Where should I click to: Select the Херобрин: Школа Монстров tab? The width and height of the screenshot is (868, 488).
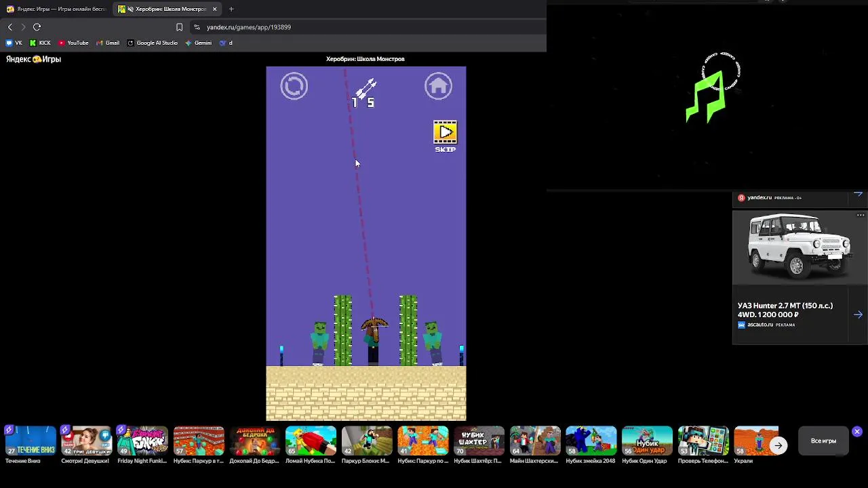tap(165, 9)
